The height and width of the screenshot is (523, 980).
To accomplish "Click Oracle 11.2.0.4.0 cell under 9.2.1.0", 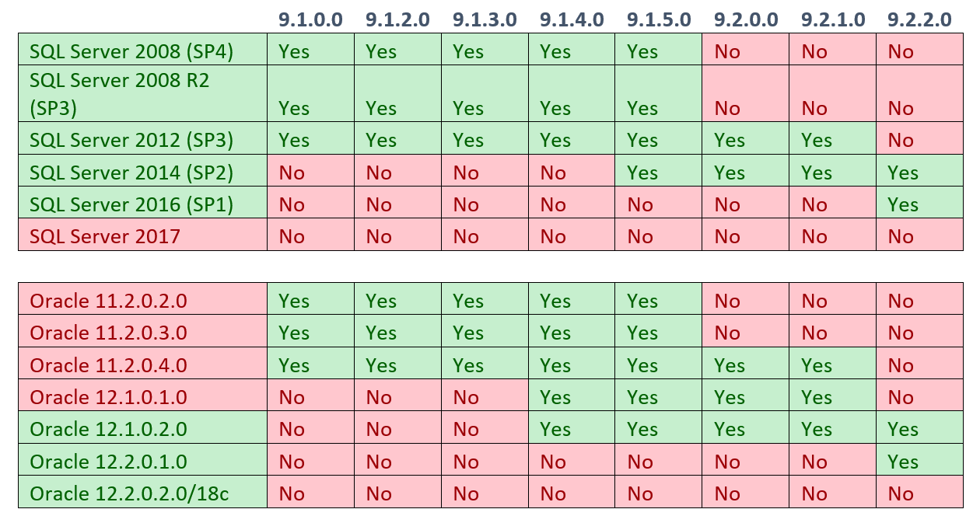I will pos(817,365).
